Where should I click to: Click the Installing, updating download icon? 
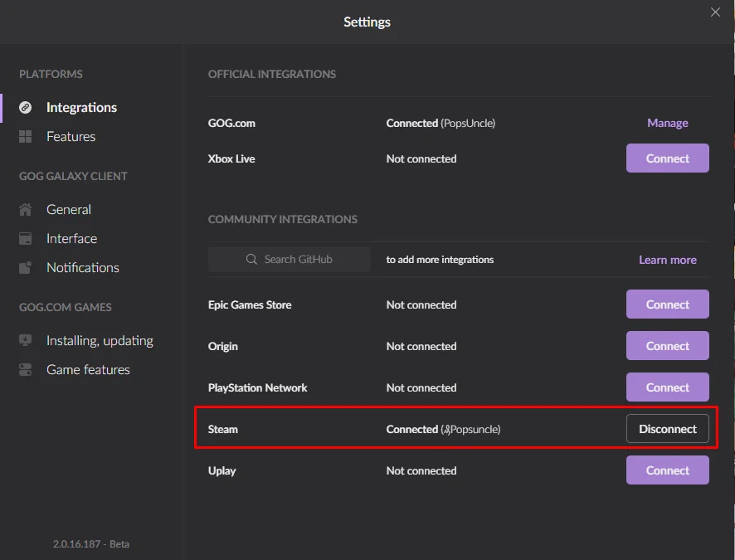(26, 341)
